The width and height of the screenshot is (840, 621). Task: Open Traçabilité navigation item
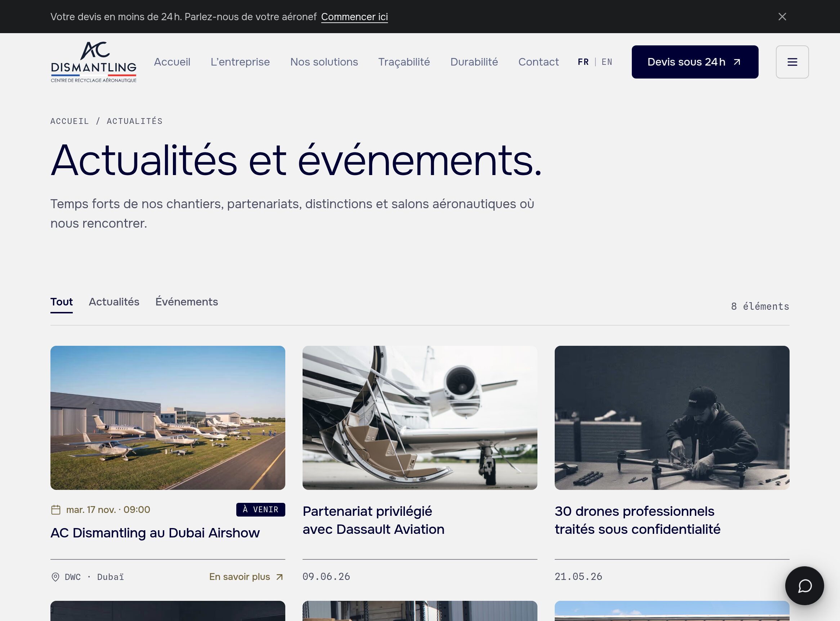(404, 62)
